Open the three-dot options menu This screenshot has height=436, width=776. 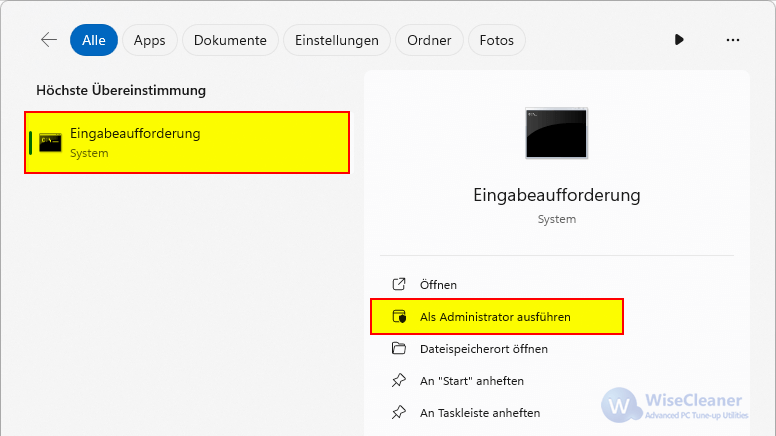(732, 40)
